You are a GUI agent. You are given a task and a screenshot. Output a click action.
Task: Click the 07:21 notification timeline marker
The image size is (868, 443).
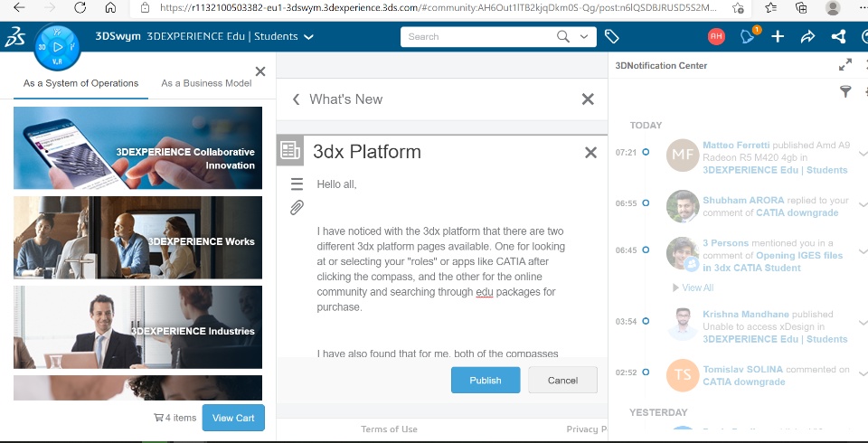tap(646, 152)
